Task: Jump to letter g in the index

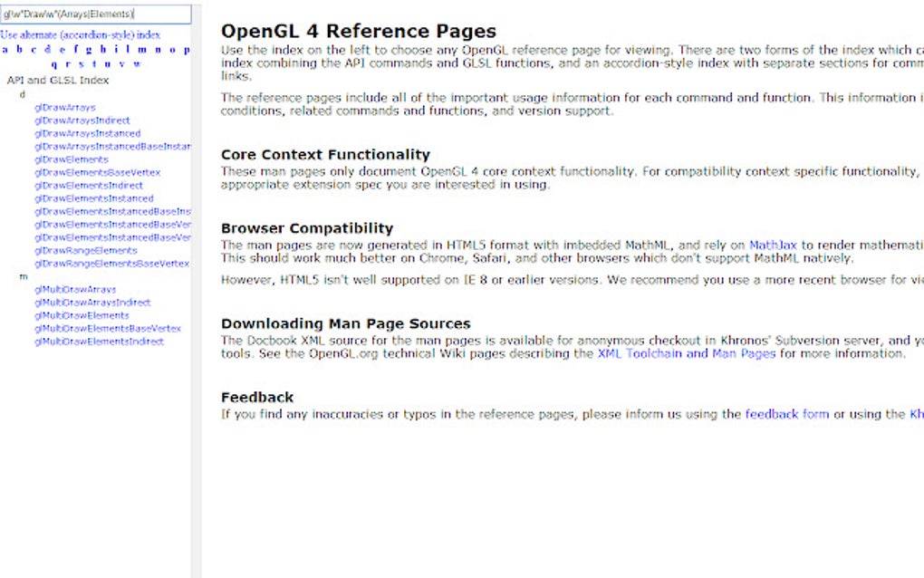Action: 89,50
